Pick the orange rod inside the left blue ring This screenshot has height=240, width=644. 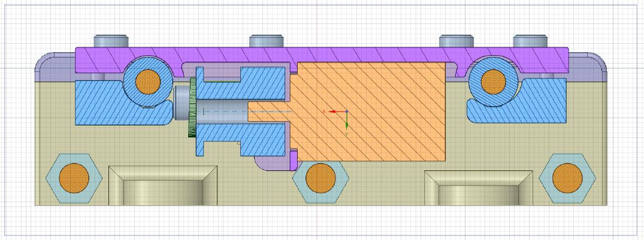[x=148, y=82]
